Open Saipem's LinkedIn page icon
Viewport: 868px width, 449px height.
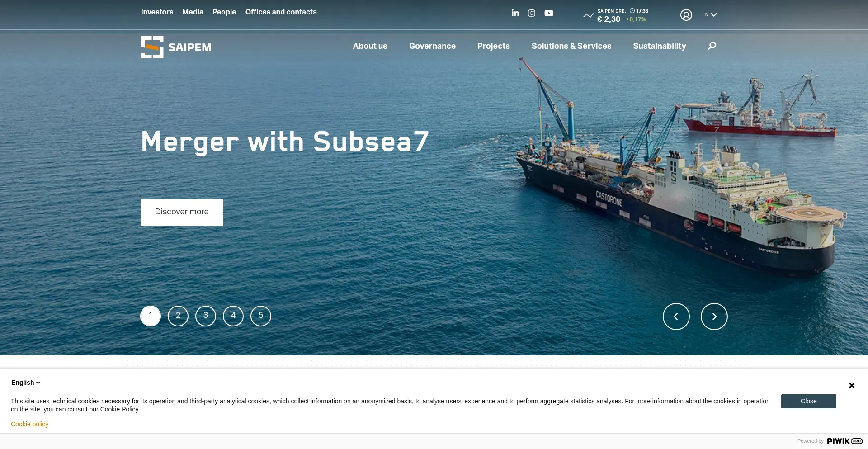tap(515, 13)
